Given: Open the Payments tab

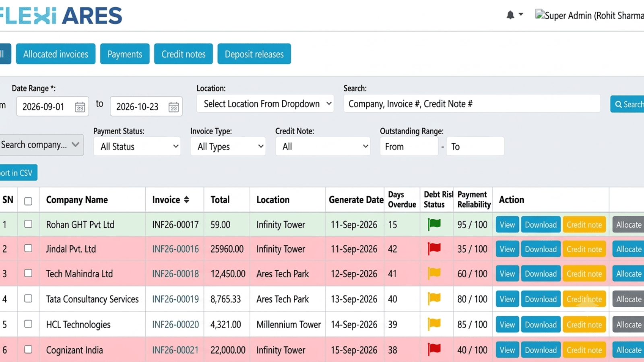Looking at the screenshot, I should tap(125, 54).
